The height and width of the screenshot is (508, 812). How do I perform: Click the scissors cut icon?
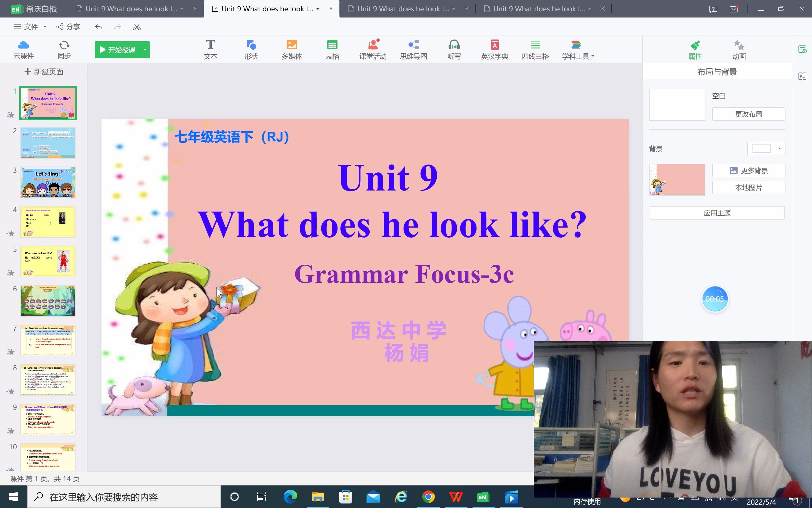[136, 27]
